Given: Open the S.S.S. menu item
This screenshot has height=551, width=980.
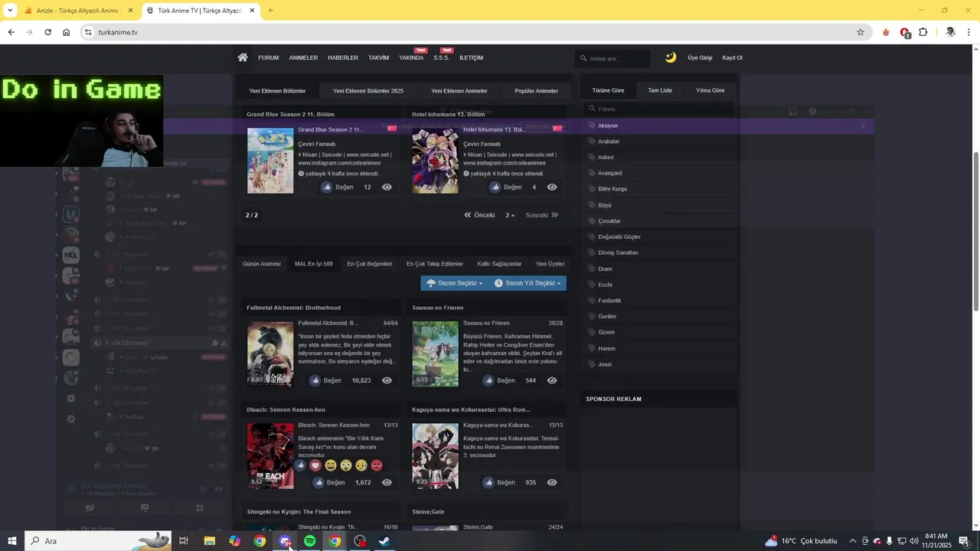Looking at the screenshot, I should click(441, 58).
